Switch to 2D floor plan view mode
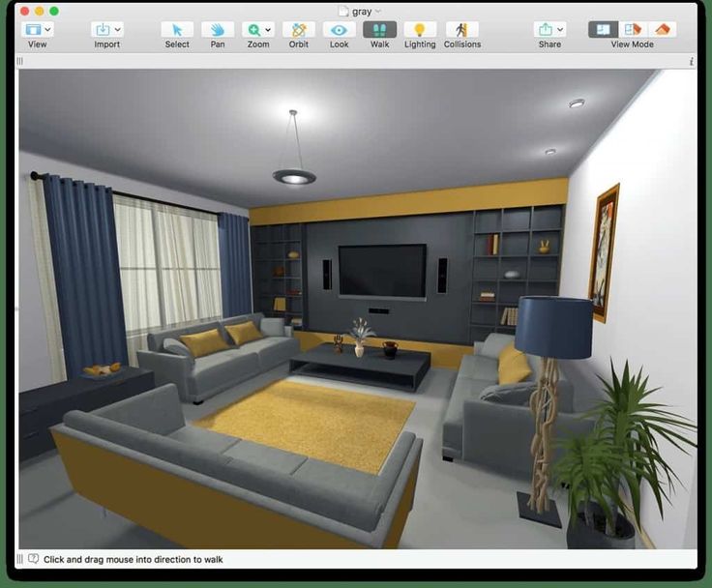 coord(604,30)
